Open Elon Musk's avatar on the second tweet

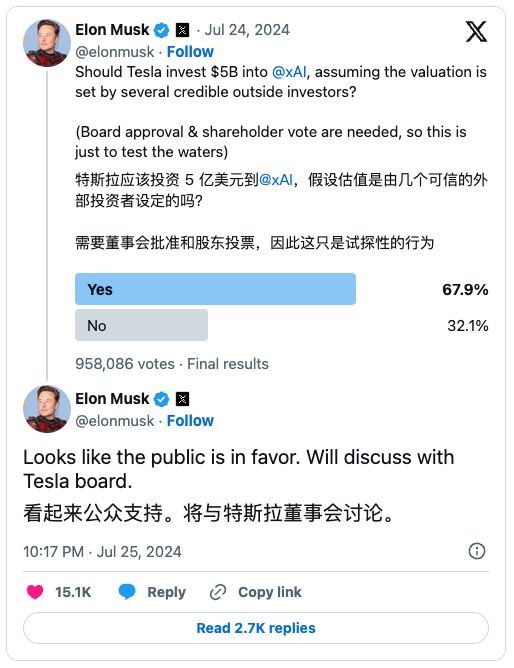47,409
